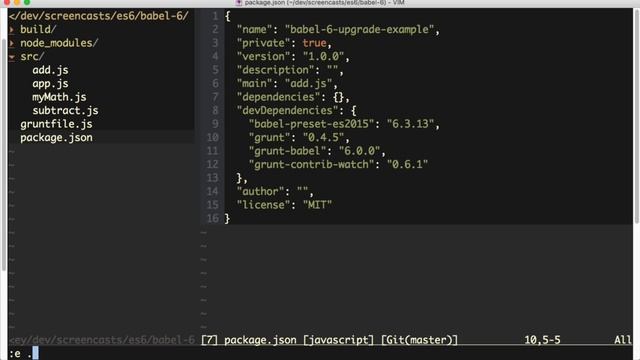Click the "1.0.0" version value
The width and height of the screenshot is (640, 360).
(x=323, y=56)
